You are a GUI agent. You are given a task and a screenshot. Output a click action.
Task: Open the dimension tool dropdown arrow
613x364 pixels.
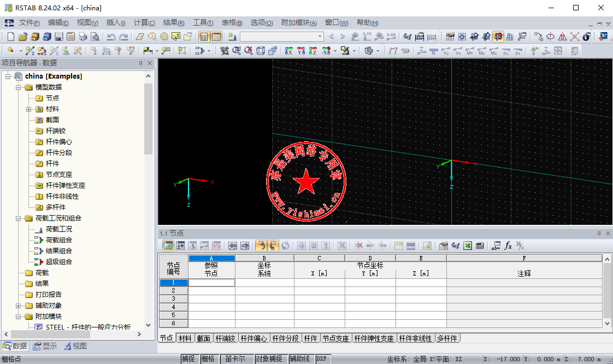[156, 51]
